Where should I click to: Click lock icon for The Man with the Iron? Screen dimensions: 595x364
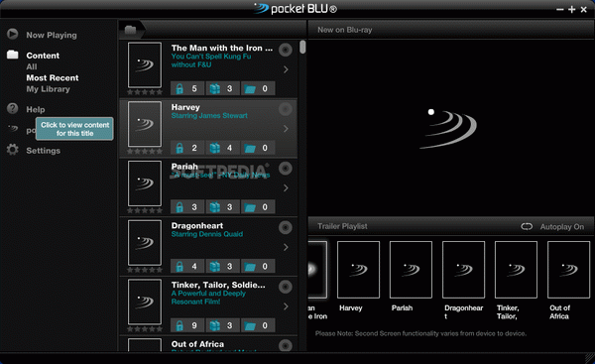coord(179,89)
